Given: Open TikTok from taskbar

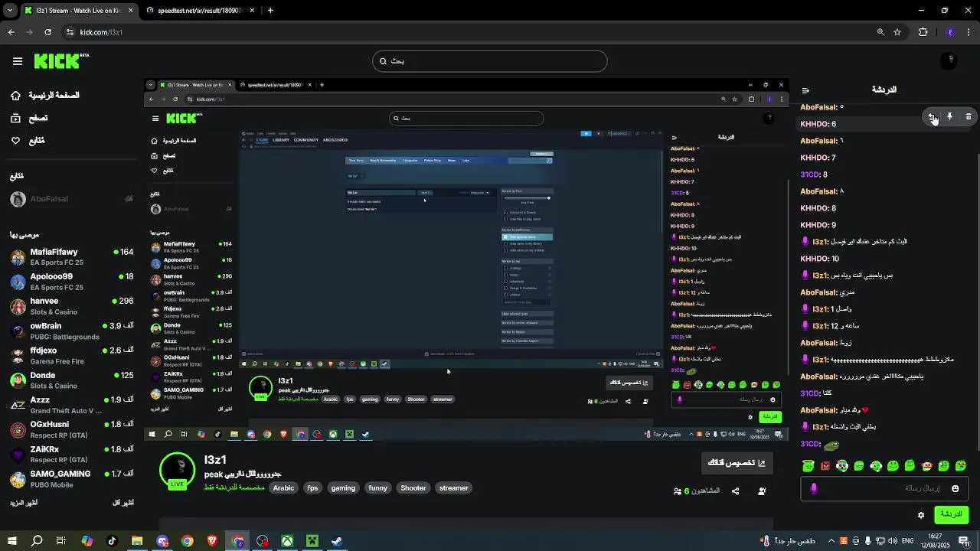Looking at the screenshot, I should (112, 541).
